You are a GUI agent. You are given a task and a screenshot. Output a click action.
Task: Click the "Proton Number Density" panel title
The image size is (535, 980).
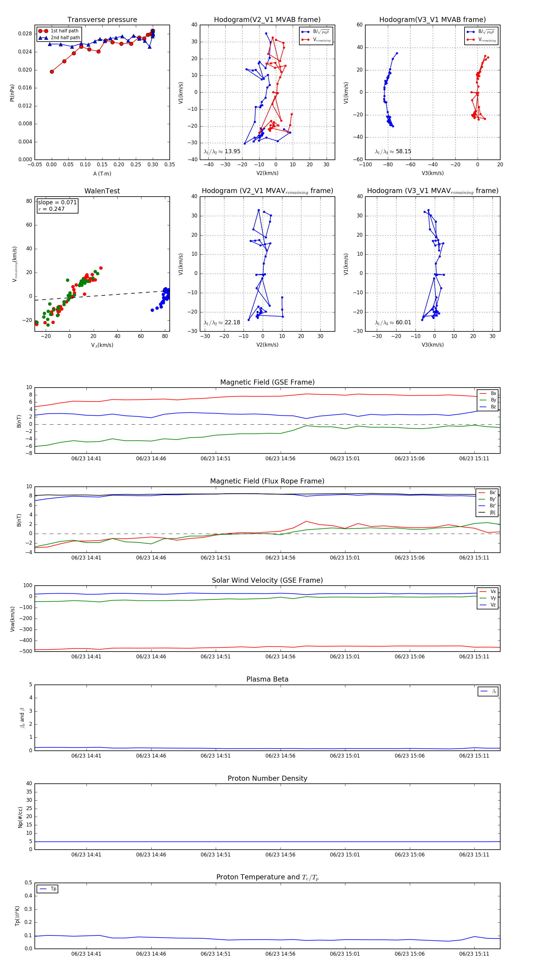[x=267, y=778]
